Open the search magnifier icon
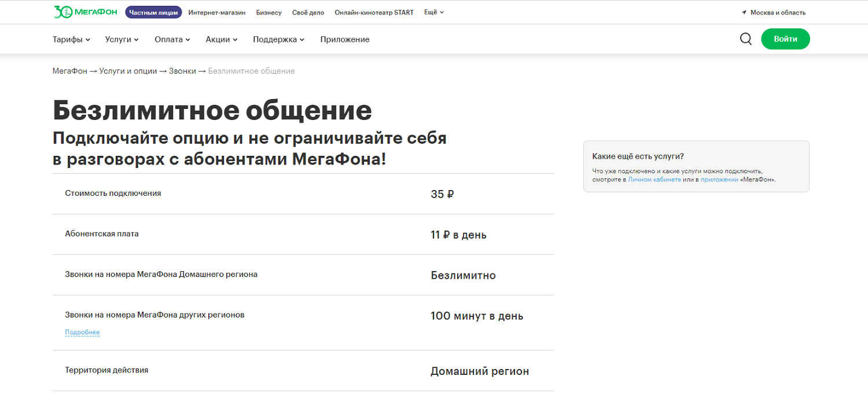868x398 pixels. (746, 39)
